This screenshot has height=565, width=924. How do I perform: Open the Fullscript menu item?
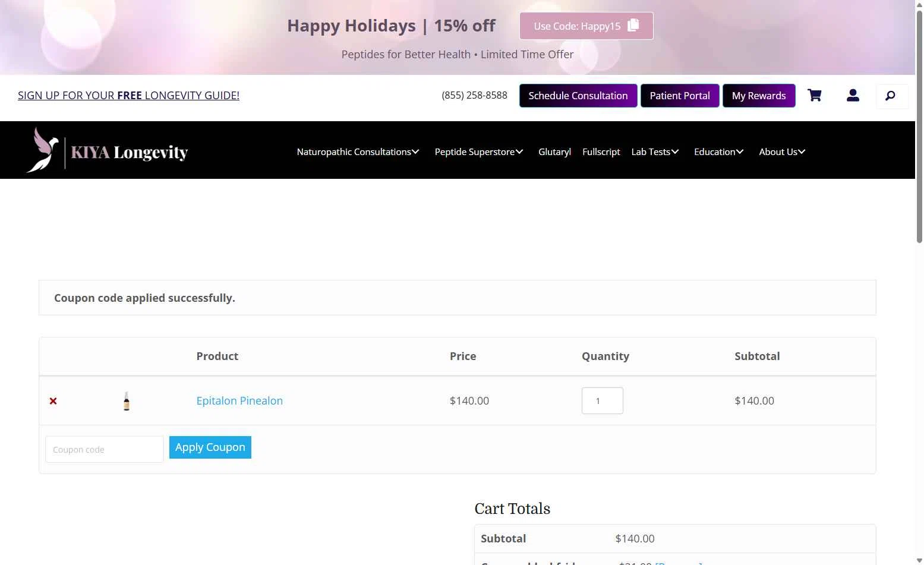[601, 151]
